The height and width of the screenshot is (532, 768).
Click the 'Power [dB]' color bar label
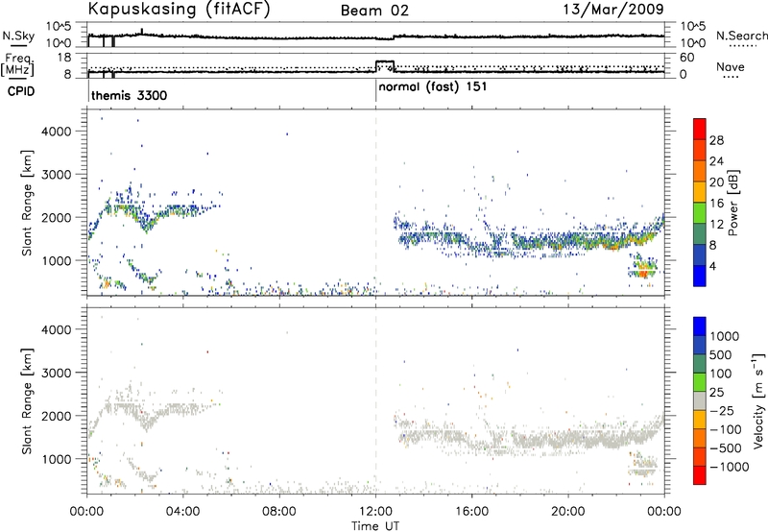732,203
